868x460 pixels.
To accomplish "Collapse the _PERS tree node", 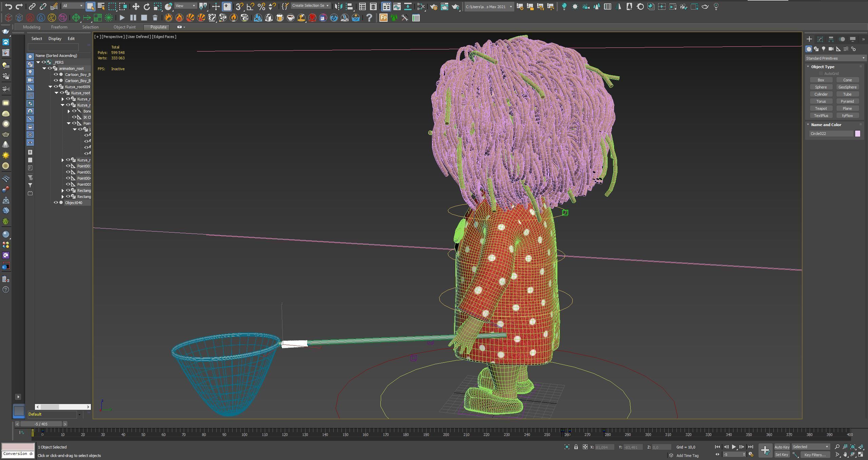I will click(x=38, y=62).
